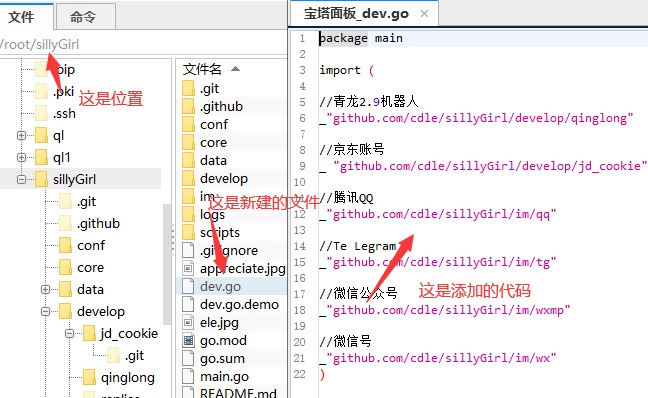Click the develop/jd_cookie import string
The width and height of the screenshot is (648, 398).
pyautogui.click(x=490, y=166)
